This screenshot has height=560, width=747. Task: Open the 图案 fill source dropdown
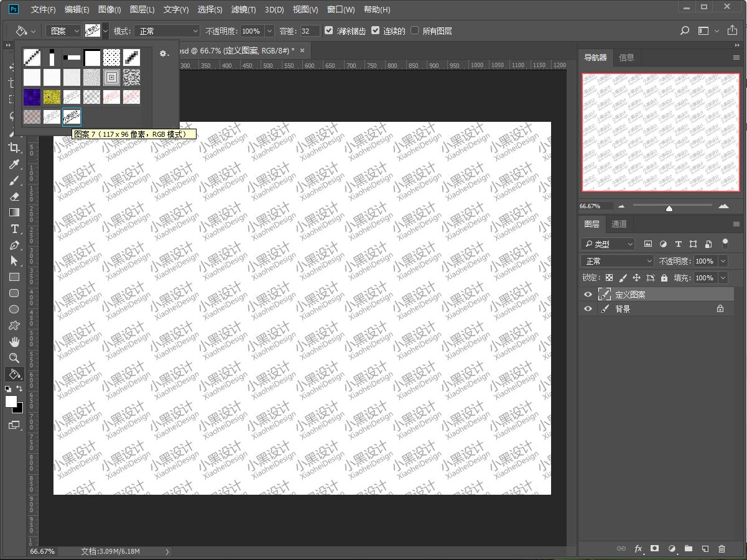pos(65,31)
